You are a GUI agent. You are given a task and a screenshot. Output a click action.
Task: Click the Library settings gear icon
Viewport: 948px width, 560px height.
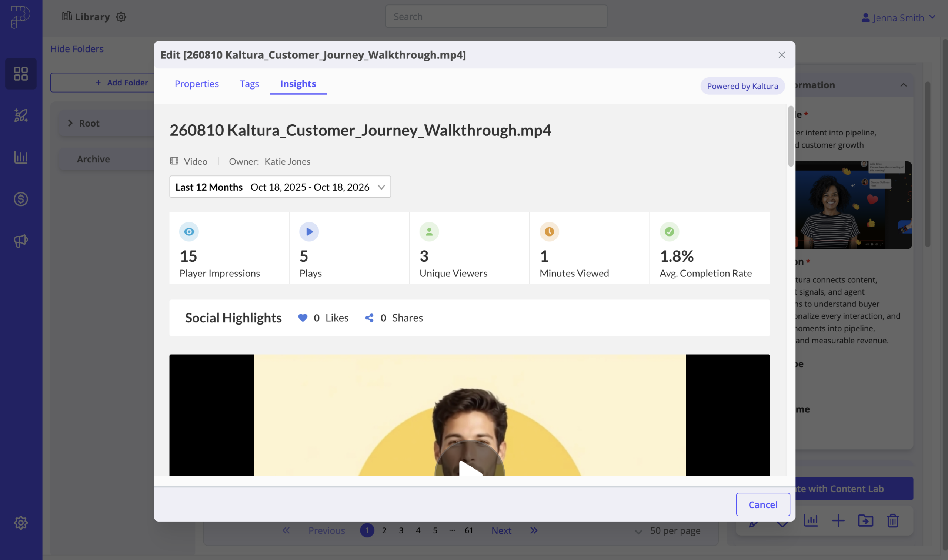click(121, 17)
